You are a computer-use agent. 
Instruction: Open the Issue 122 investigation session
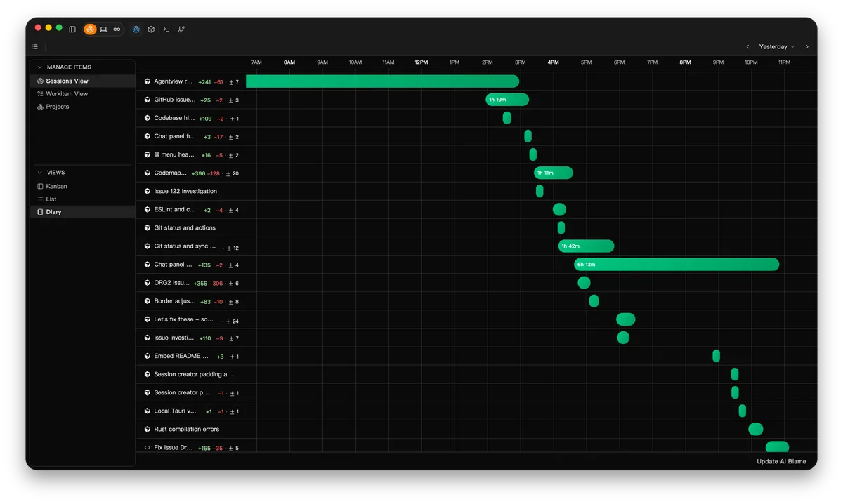coord(185,191)
